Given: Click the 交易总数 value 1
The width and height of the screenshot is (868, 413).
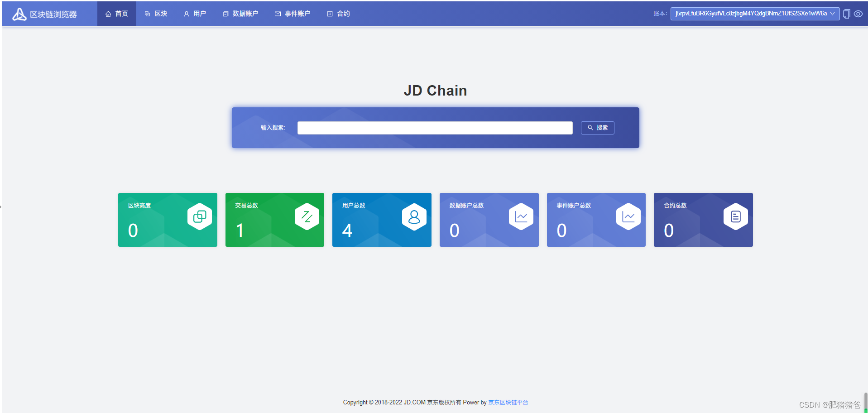Looking at the screenshot, I should (240, 231).
